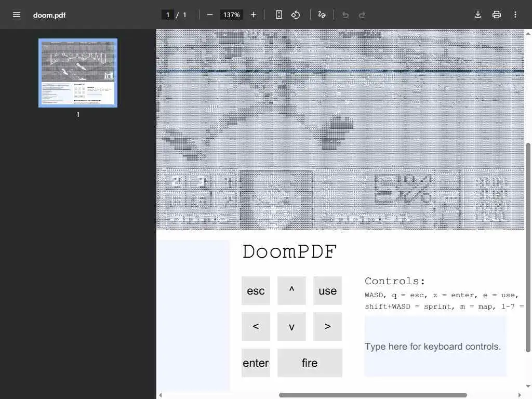Click the < turn left button
Image resolution: width=532 pixels, height=399 pixels.
(x=256, y=326)
